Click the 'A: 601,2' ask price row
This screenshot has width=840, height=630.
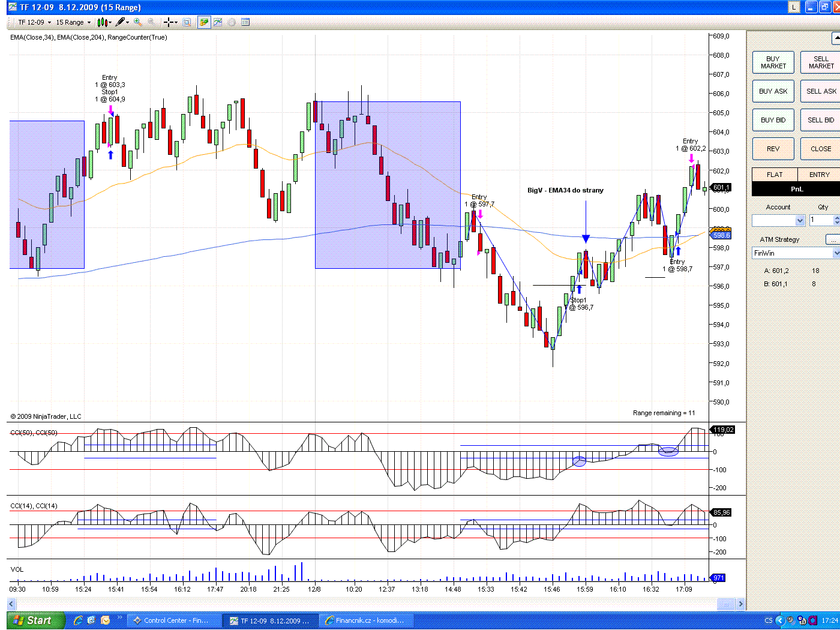coord(791,271)
